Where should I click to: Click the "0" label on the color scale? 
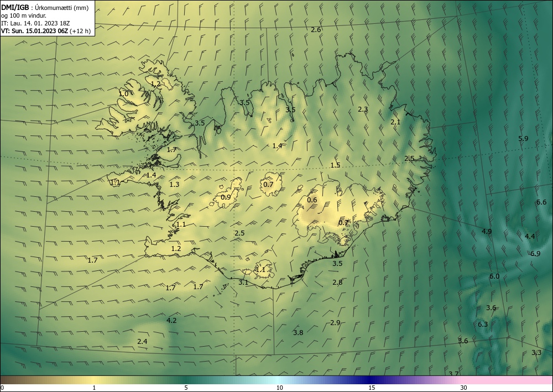2,388
